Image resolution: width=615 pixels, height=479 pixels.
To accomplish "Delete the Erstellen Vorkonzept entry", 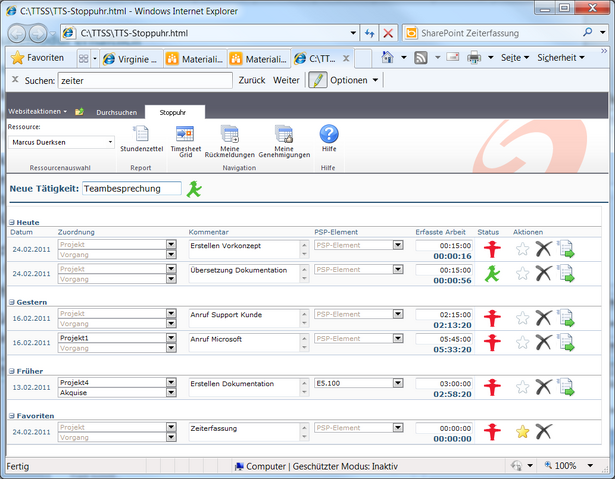I will 544,249.
